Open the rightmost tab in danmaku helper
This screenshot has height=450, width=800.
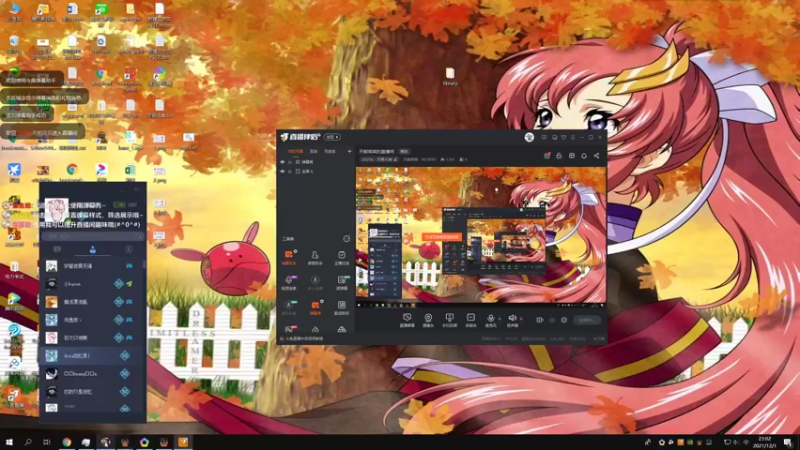coord(129,249)
